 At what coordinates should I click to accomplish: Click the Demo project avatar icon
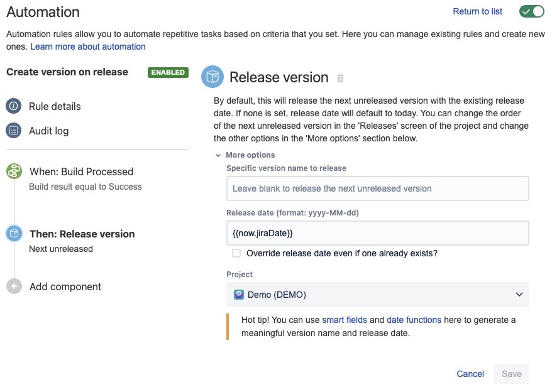tap(239, 295)
